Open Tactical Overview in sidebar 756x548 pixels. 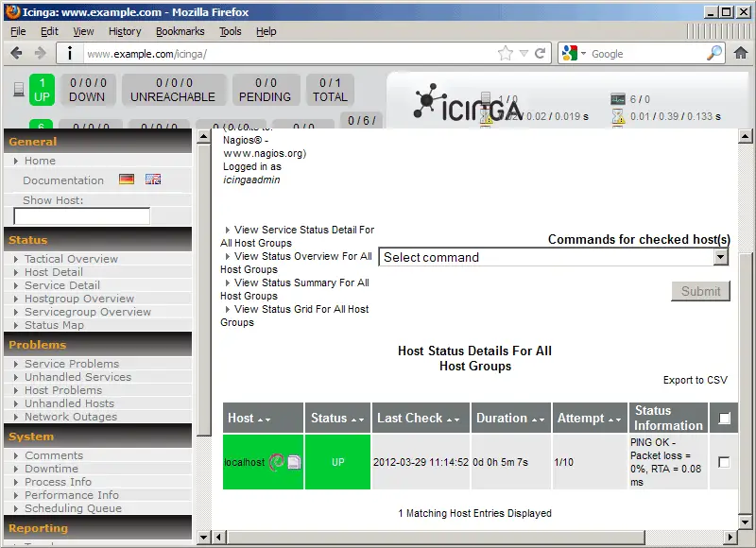pyautogui.click(x=72, y=259)
